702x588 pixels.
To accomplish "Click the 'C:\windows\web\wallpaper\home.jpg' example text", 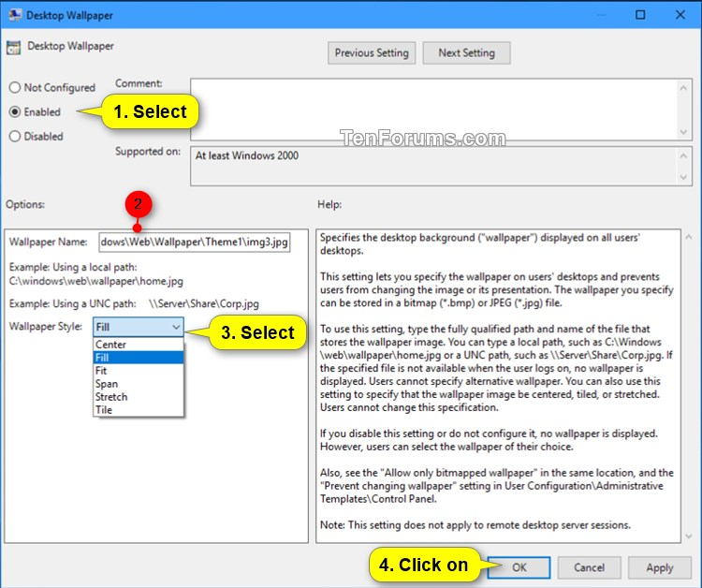I will pyautogui.click(x=95, y=281).
